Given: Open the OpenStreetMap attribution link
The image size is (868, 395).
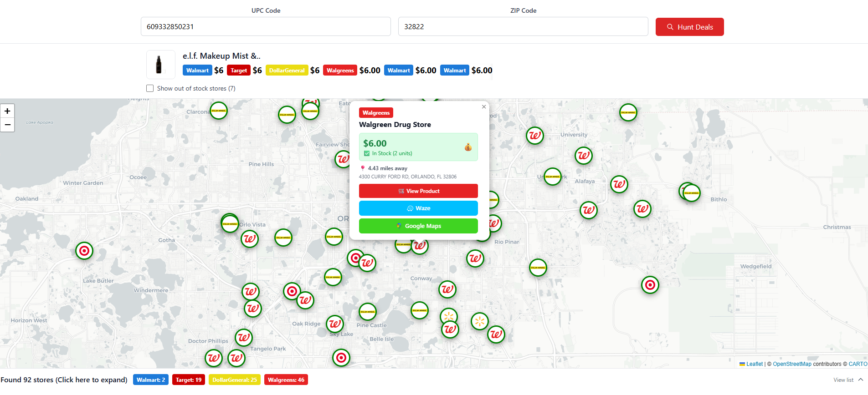Looking at the screenshot, I should pyautogui.click(x=792, y=364).
